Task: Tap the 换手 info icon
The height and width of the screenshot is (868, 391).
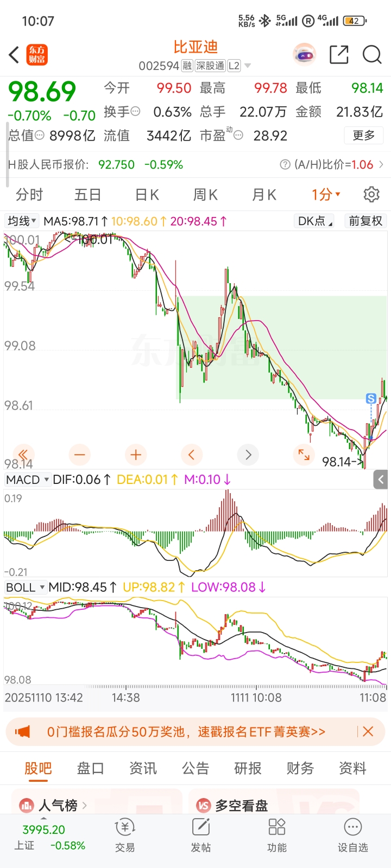Action: point(135,111)
